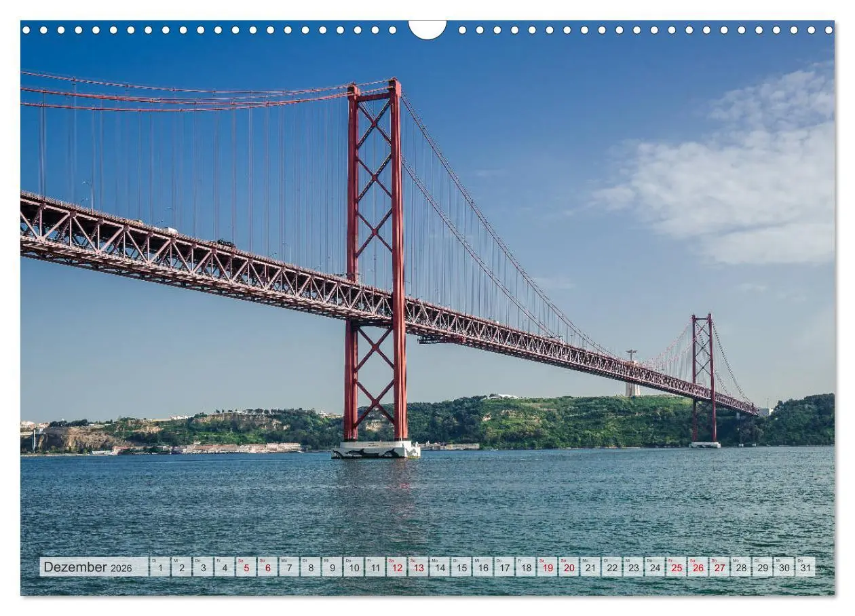Choose red Saturday the 19th
855x616 pixels.
(547, 567)
